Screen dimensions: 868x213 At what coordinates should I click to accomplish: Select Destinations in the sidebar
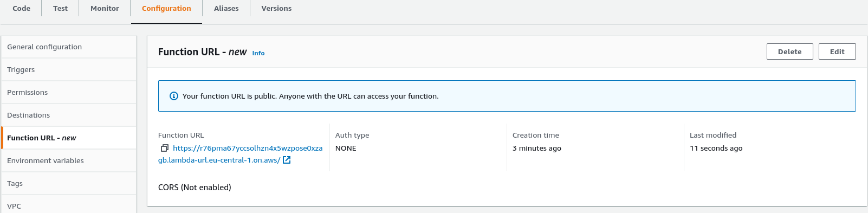pos(69,115)
